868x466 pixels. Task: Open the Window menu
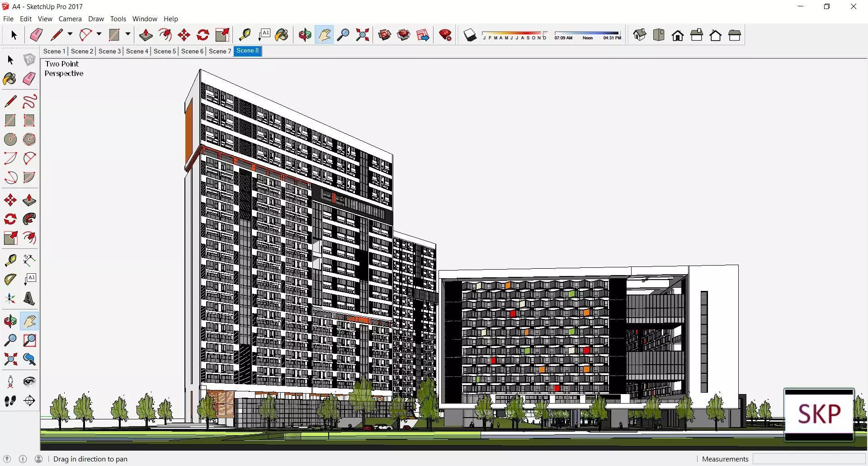pos(145,19)
